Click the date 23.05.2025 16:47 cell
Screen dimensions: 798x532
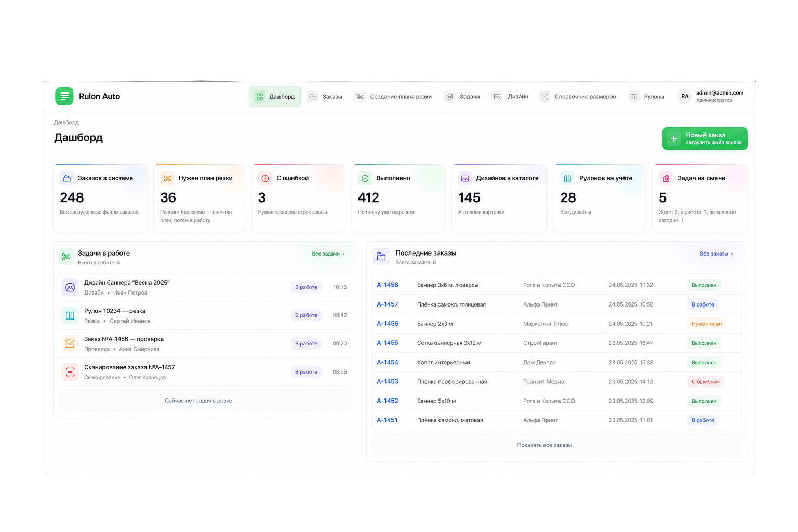point(631,343)
